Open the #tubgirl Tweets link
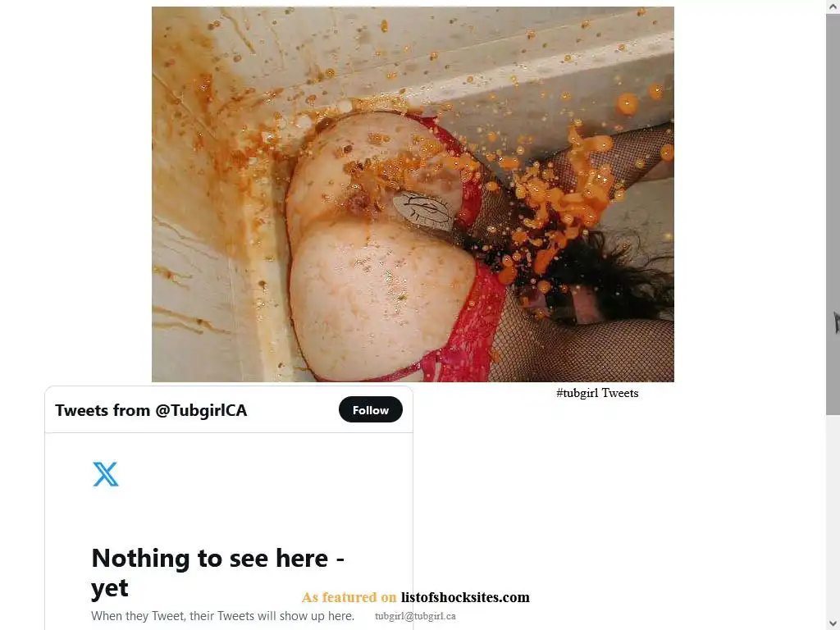Viewport: 840px width, 630px height. click(x=597, y=393)
